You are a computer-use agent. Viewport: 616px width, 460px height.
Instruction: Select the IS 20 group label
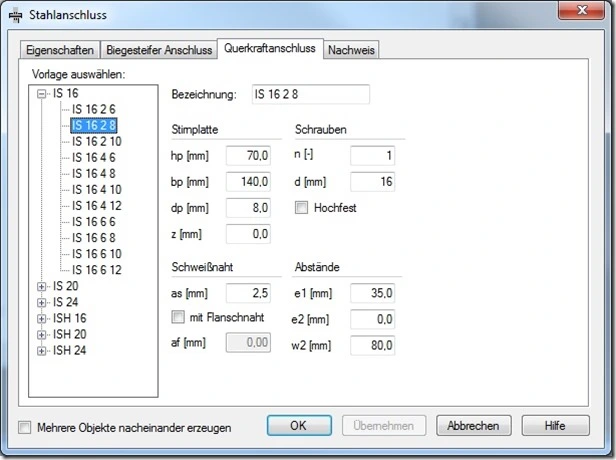click(66, 286)
